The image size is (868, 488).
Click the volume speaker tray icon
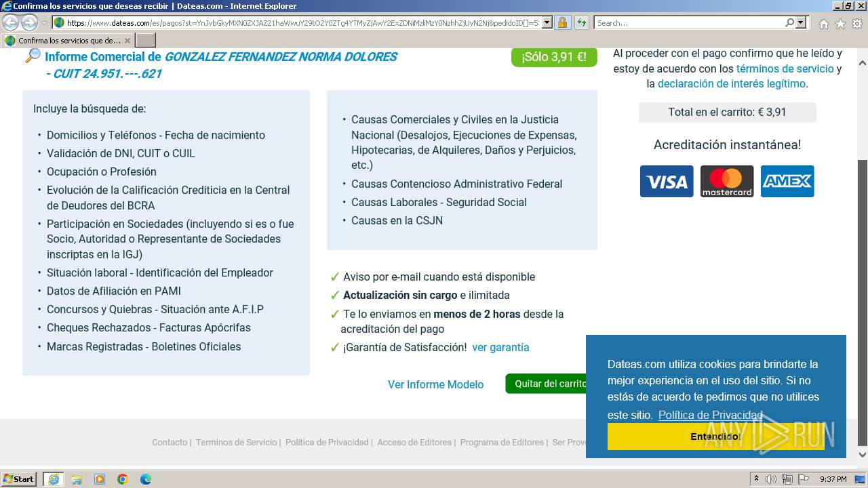(771, 479)
